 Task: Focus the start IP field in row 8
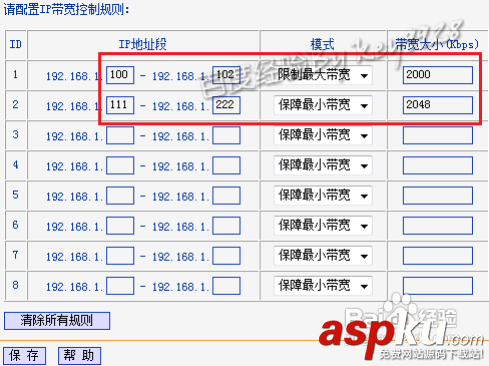120,286
